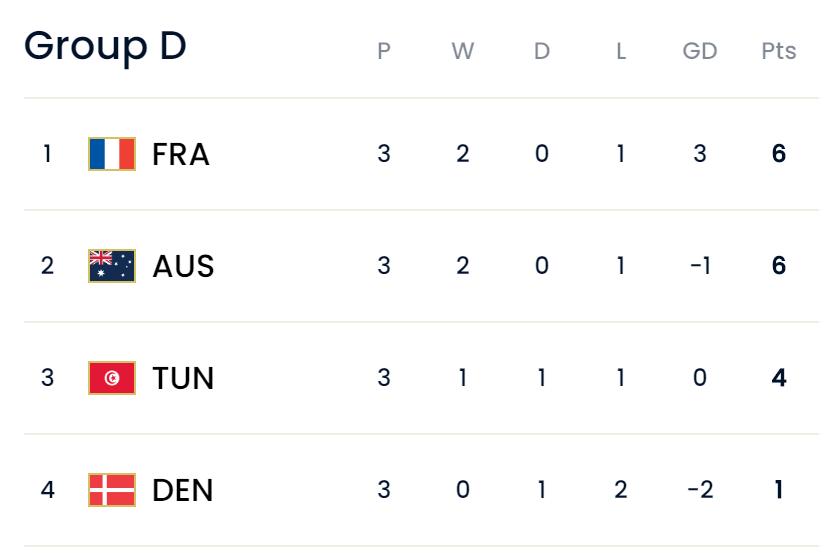Image resolution: width=833 pixels, height=553 pixels.
Task: Click the France flag icon
Action: click(x=112, y=154)
